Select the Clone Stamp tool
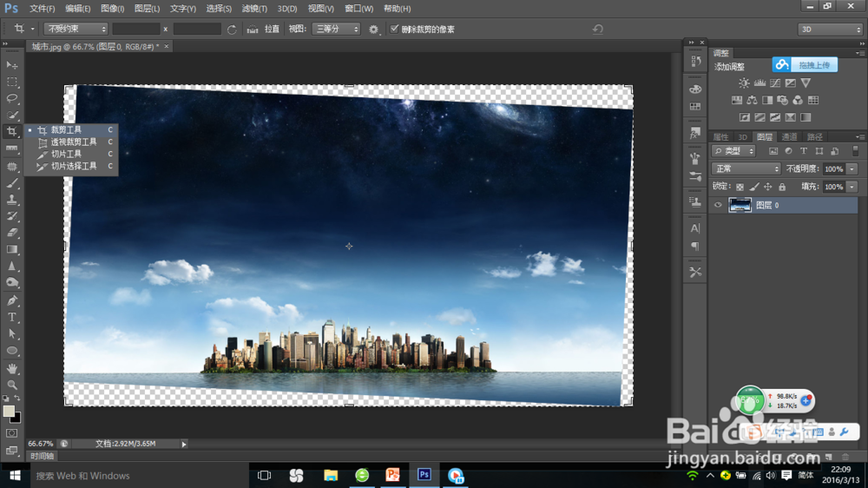868x488 pixels. tap(11, 200)
